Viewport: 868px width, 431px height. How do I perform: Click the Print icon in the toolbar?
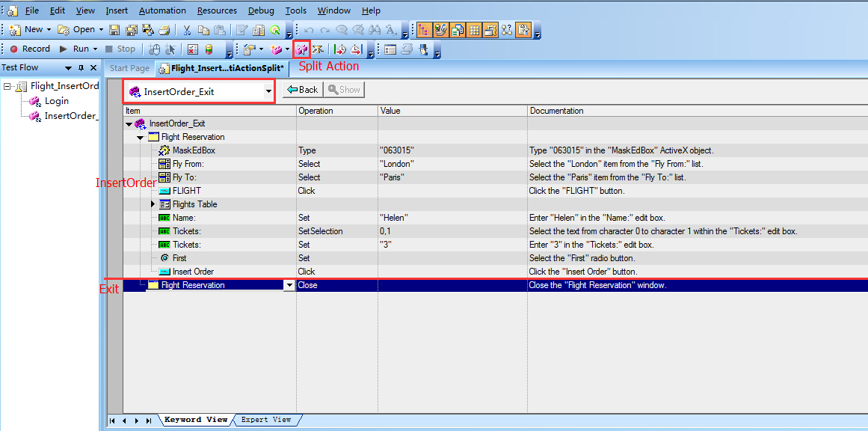point(164,30)
